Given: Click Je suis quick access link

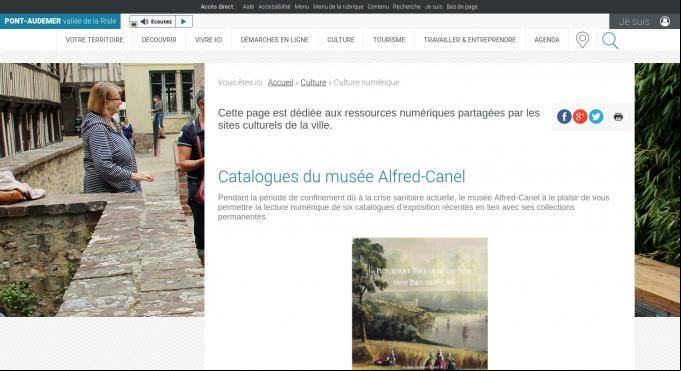Looking at the screenshot, I should pyautogui.click(x=433, y=7).
